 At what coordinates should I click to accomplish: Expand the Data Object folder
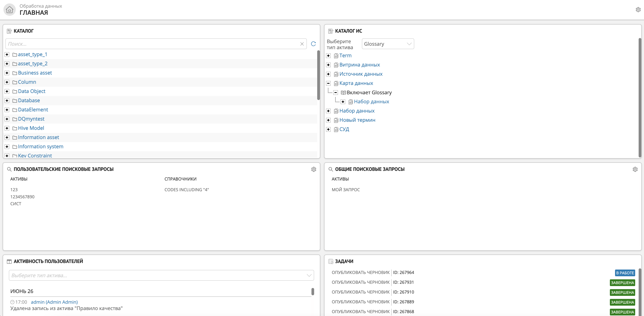[7, 91]
